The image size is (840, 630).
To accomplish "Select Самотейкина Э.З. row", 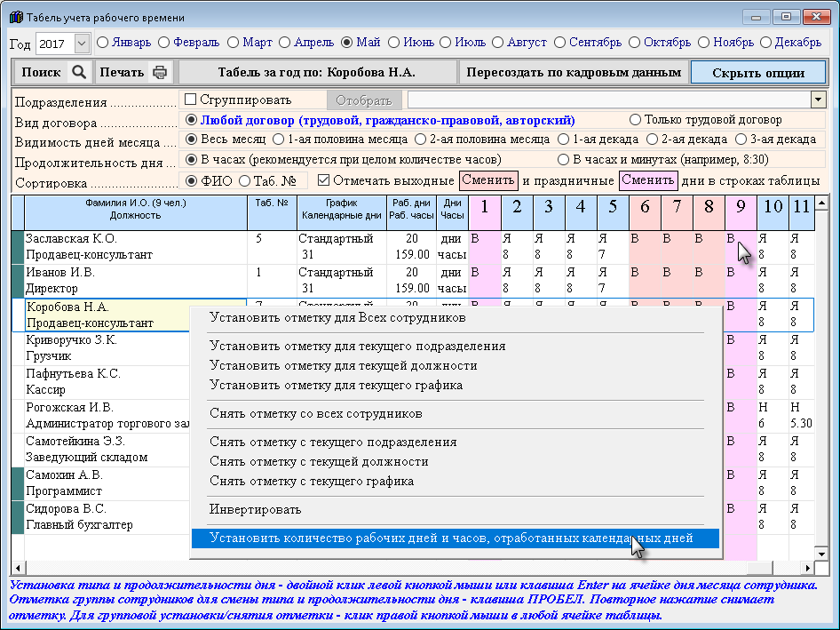I will (x=107, y=450).
